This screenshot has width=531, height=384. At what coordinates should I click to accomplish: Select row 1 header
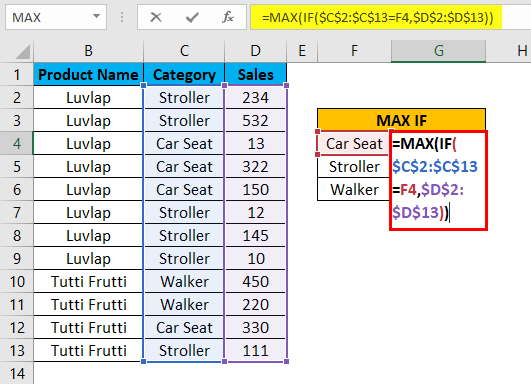(x=17, y=74)
